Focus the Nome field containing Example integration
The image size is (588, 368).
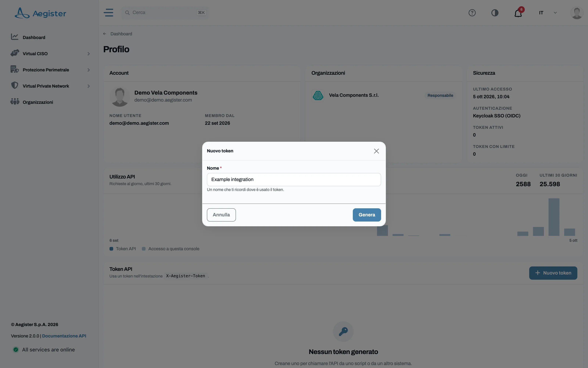point(294,180)
